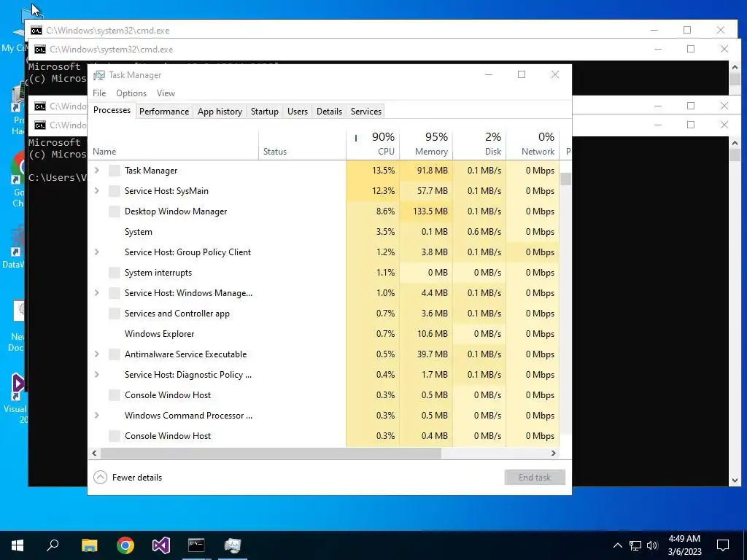Click the Visual Studio desktop shortcut

pos(17,397)
